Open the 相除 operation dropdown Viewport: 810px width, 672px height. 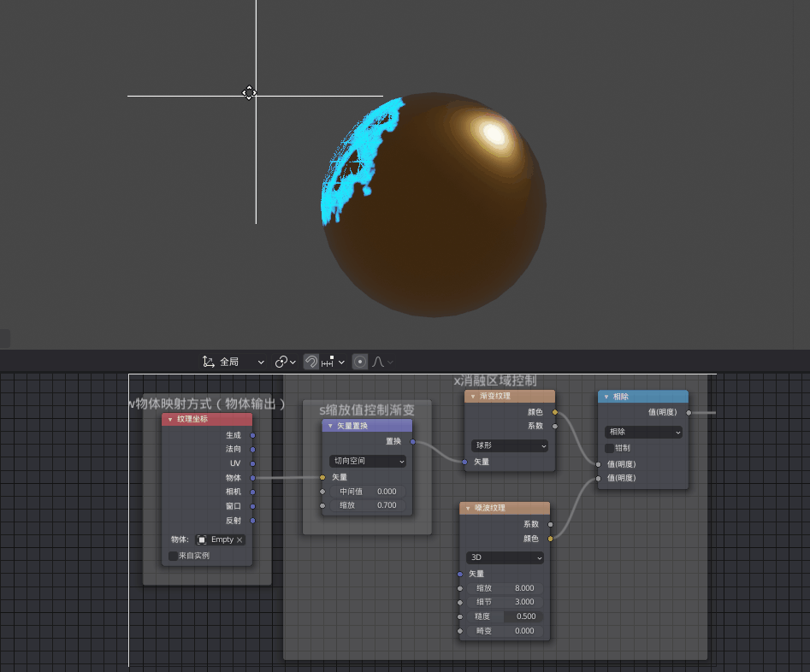pyautogui.click(x=643, y=432)
